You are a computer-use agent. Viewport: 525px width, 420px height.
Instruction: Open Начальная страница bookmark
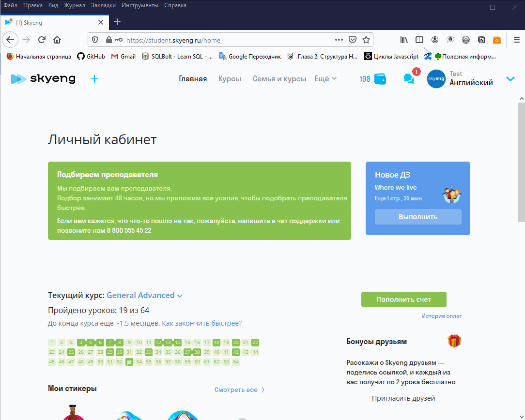click(39, 57)
